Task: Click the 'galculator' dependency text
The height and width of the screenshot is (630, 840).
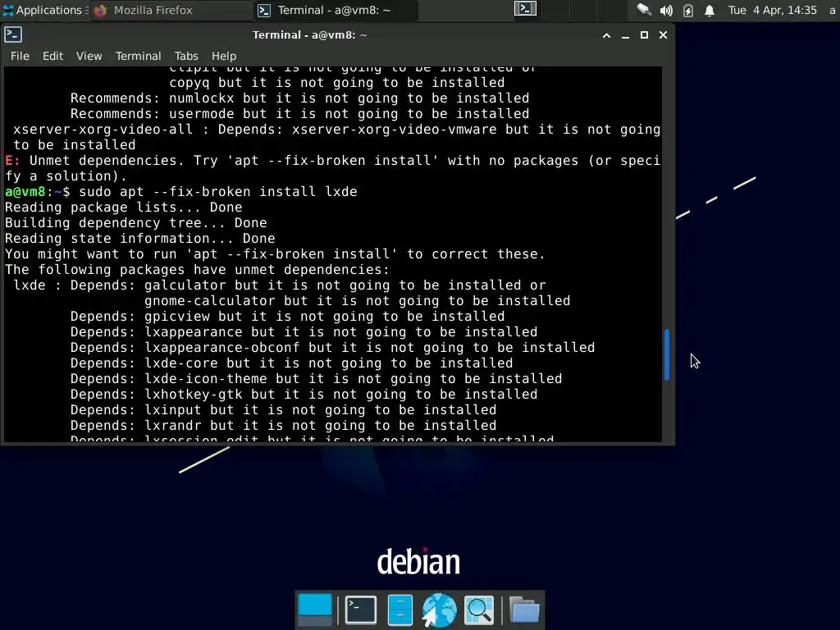Action: coord(185,285)
